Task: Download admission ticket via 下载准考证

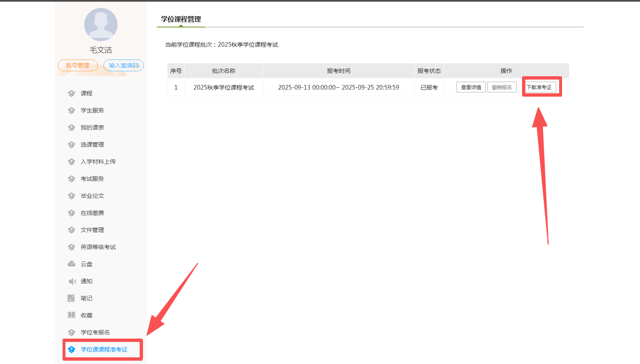Action: [x=540, y=87]
